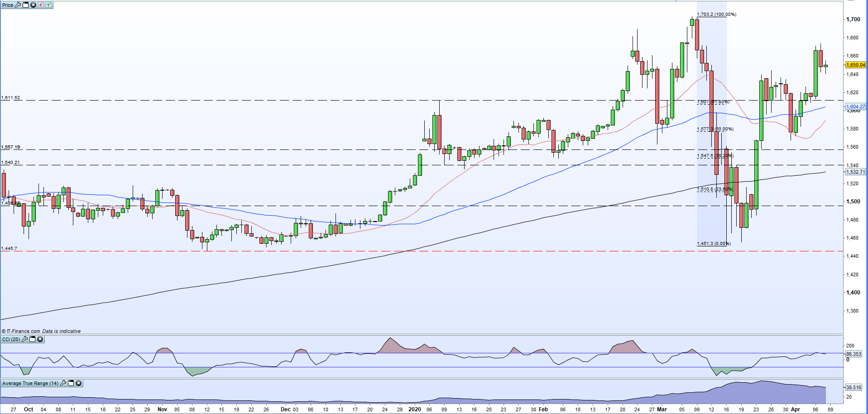
Task: Click the 1,611.52 horizontal level label
Action: [x=10, y=98]
